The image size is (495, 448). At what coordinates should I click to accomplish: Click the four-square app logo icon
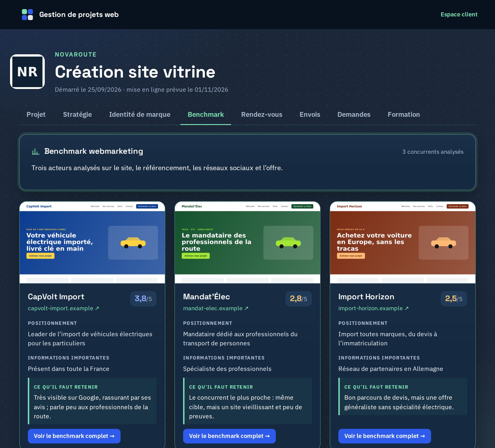tap(27, 14)
